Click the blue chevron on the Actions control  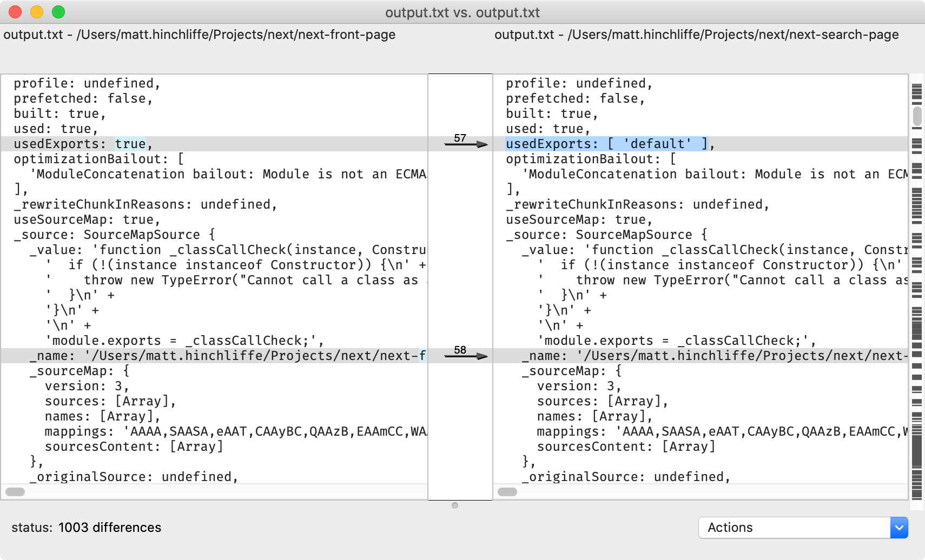898,528
